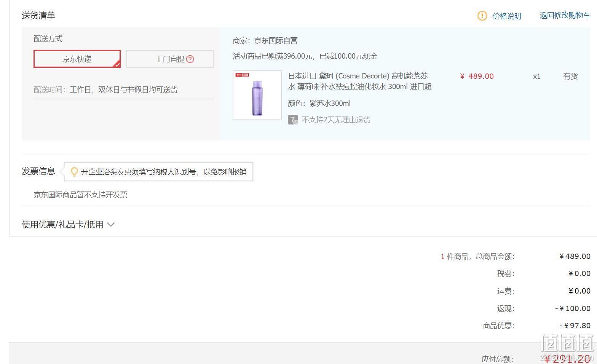
Task: Click the taxpayer ID invoice tip tooltip
Action: click(159, 172)
